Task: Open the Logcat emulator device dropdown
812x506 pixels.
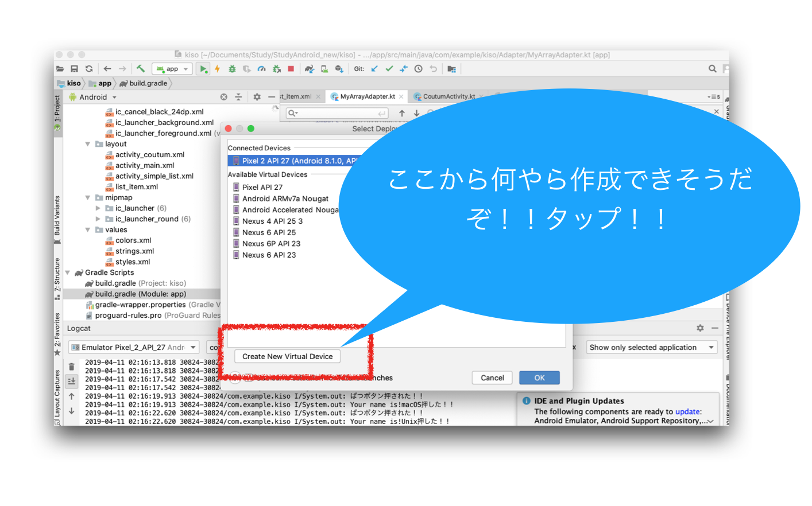Action: click(134, 348)
